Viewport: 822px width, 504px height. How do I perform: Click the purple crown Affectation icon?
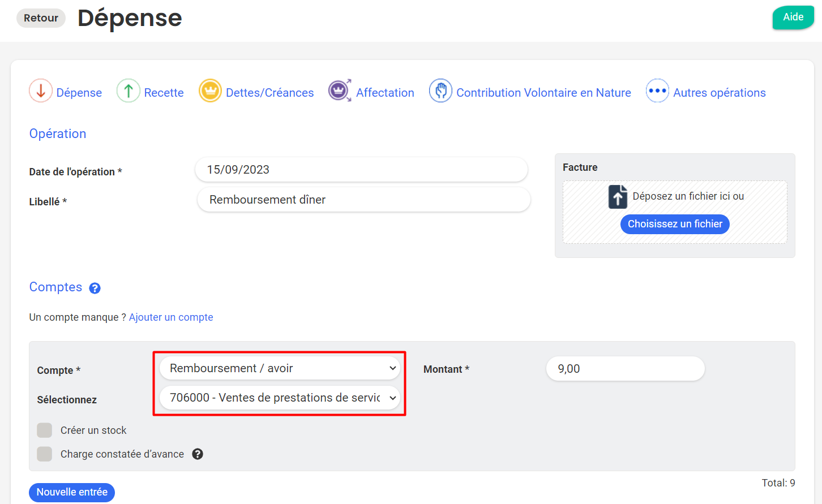tap(340, 91)
